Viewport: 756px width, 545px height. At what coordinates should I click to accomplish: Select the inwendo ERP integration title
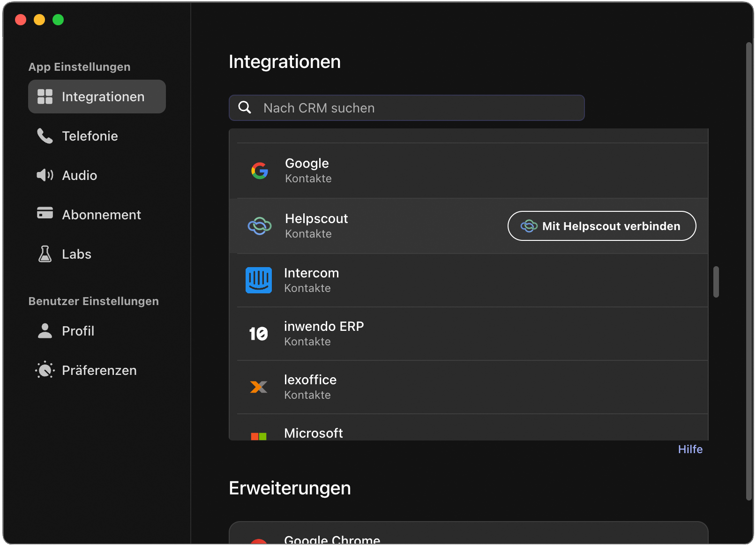pyautogui.click(x=324, y=326)
